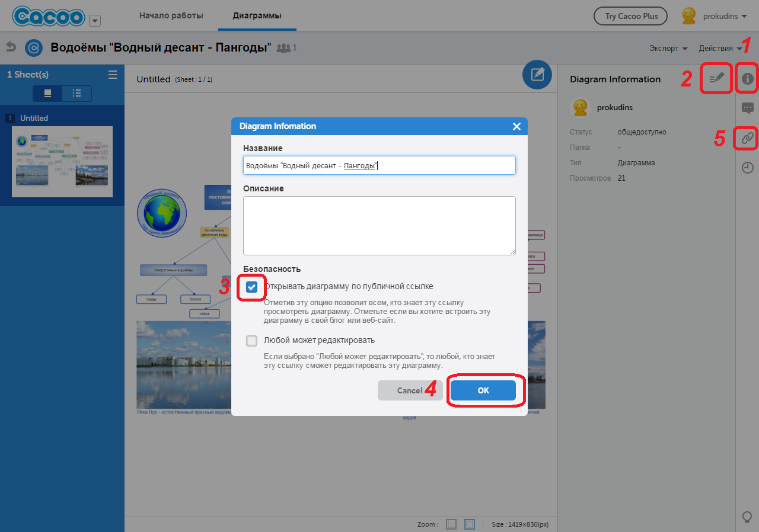Open the Действия dropdown menu
Image resolution: width=759 pixels, height=532 pixels.
coord(724,48)
